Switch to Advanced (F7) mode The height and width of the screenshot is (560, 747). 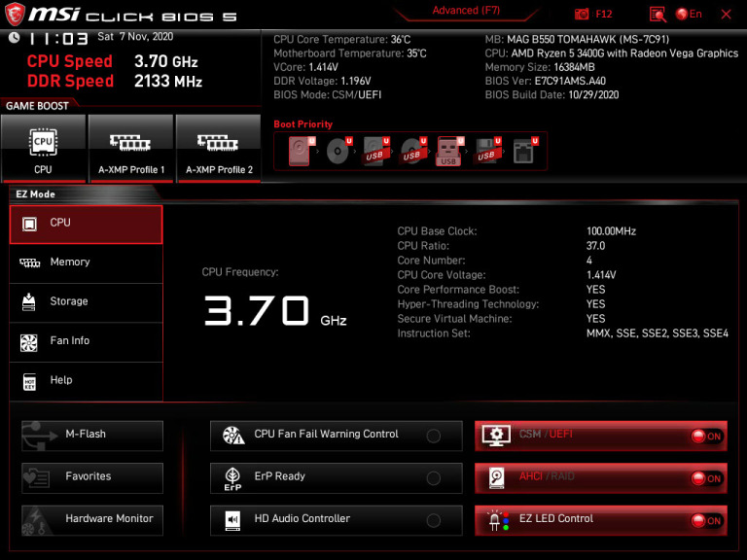click(466, 11)
